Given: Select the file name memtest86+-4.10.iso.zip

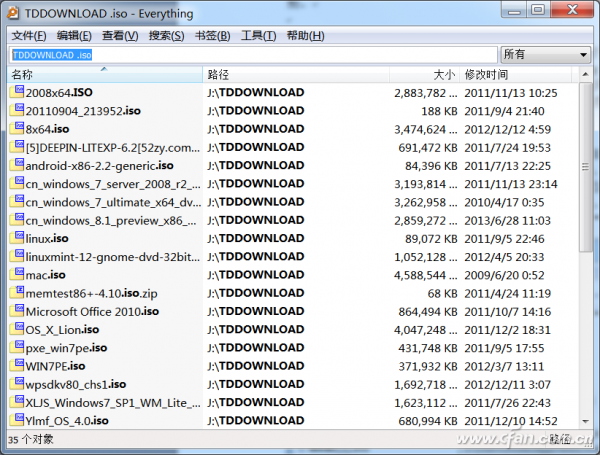Looking at the screenshot, I should [x=91, y=293].
